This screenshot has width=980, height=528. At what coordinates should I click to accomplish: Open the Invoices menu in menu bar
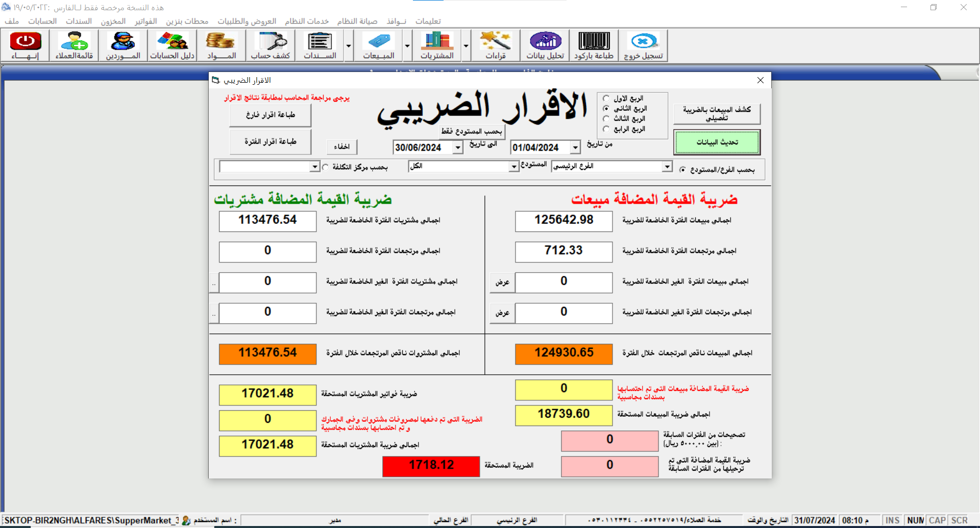[145, 21]
